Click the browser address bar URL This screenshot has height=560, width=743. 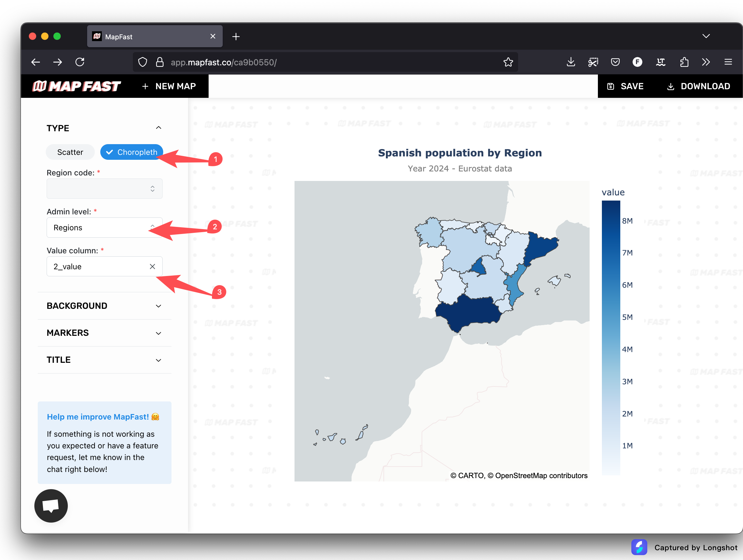click(x=223, y=63)
